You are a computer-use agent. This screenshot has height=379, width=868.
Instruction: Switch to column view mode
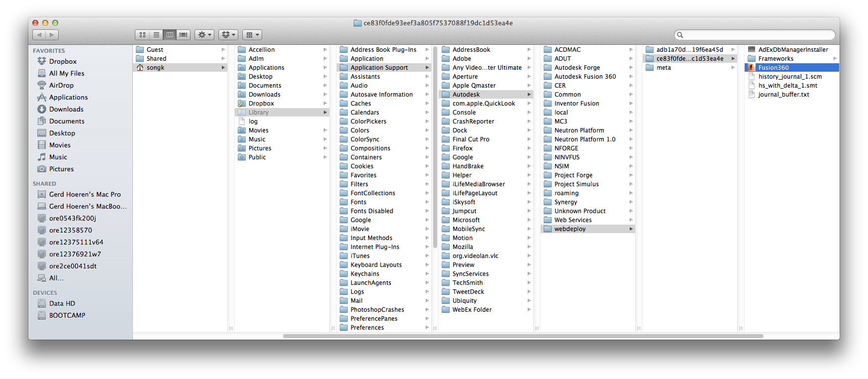click(170, 35)
